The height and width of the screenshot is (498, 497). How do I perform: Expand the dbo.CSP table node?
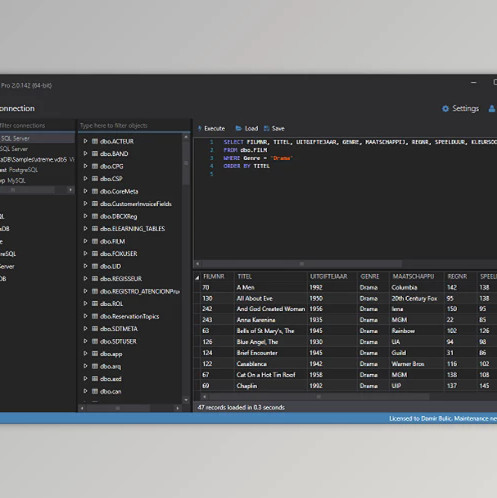coord(86,179)
